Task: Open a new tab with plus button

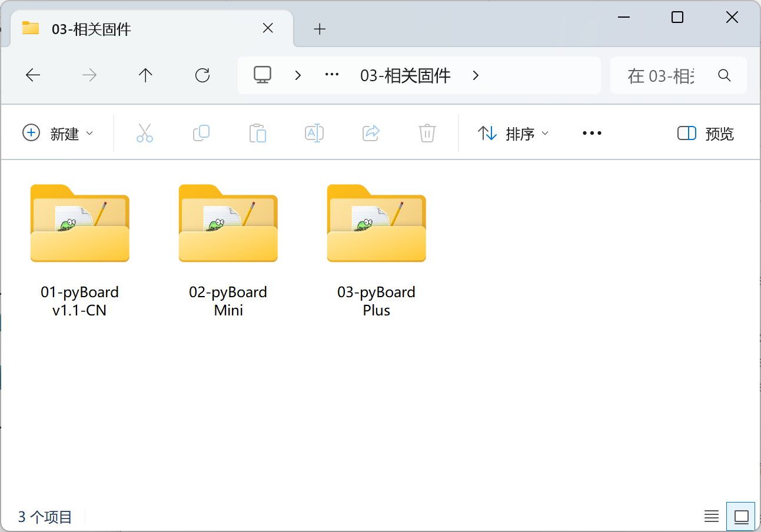Action: point(320,28)
